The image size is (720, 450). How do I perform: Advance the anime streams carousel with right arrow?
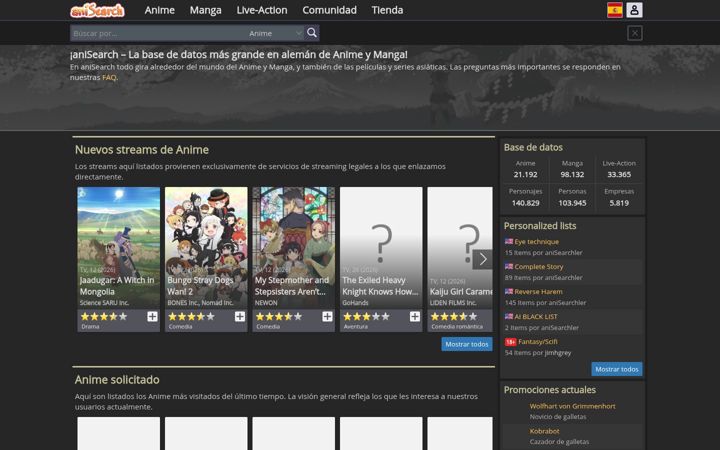(x=483, y=259)
